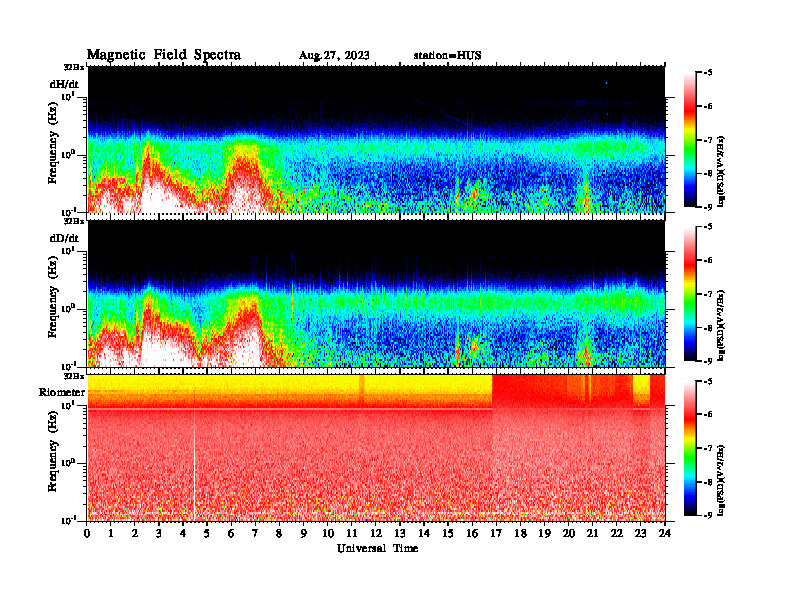Viewport: 792px width, 612px height.
Task: Click the hour 10 tick label
Action: (x=328, y=533)
